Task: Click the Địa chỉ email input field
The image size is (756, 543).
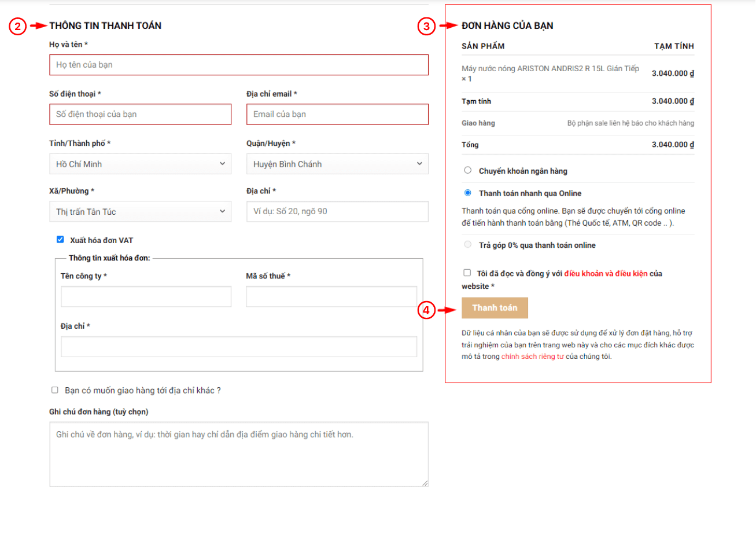Action: coord(337,115)
